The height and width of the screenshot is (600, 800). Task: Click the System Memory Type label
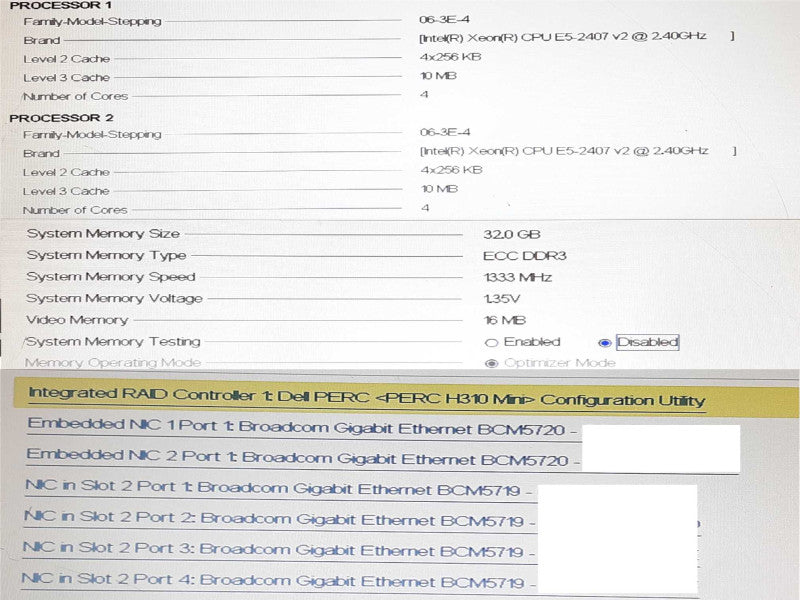point(106,255)
